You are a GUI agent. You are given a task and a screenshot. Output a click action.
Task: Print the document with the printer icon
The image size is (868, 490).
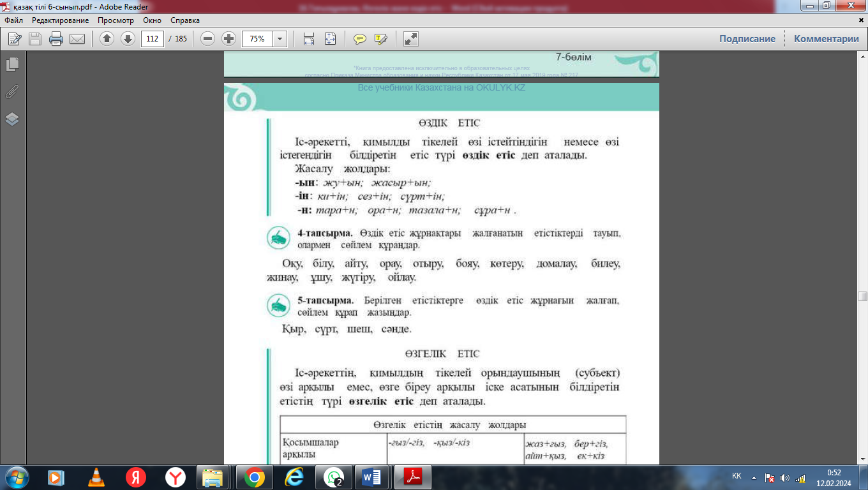click(56, 39)
